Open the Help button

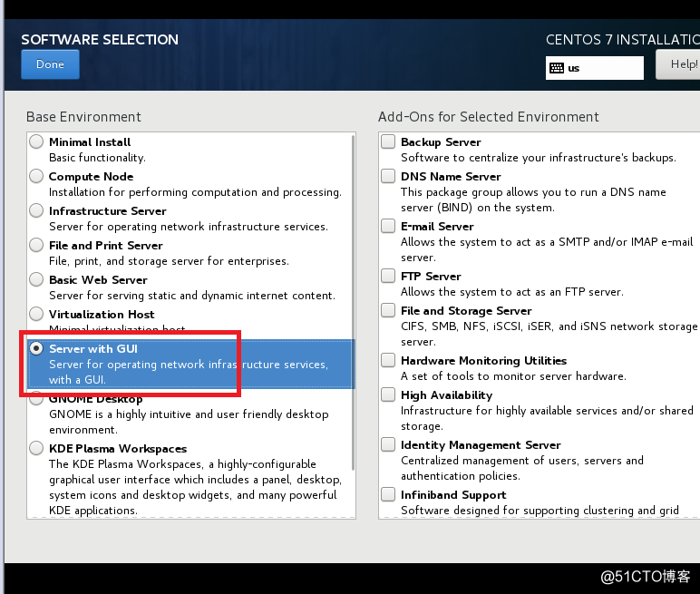[678, 64]
